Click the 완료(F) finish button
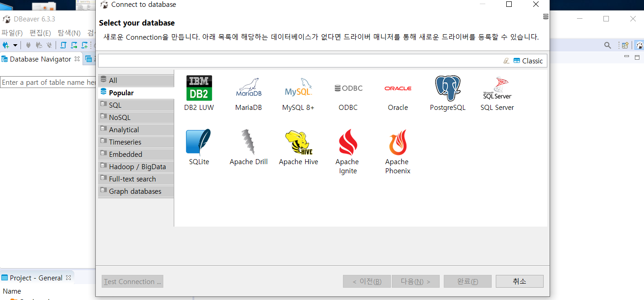The height and width of the screenshot is (300, 644). [467, 281]
